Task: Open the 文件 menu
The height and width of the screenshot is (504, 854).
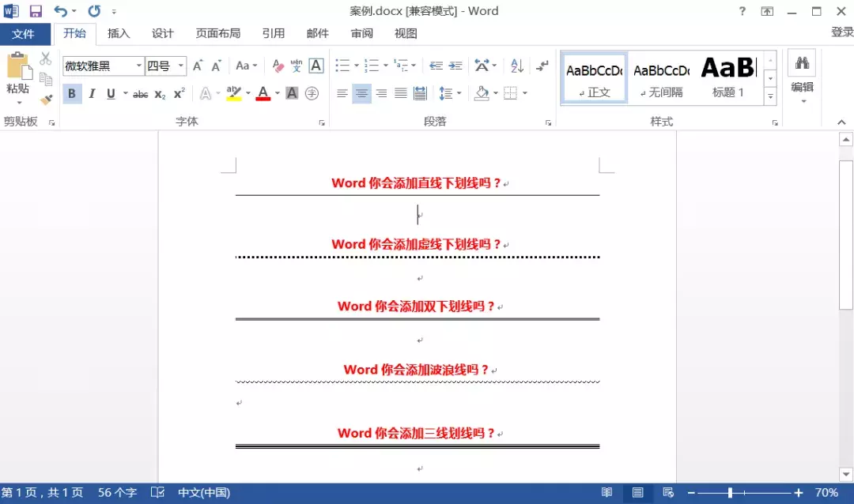Action: [x=26, y=33]
